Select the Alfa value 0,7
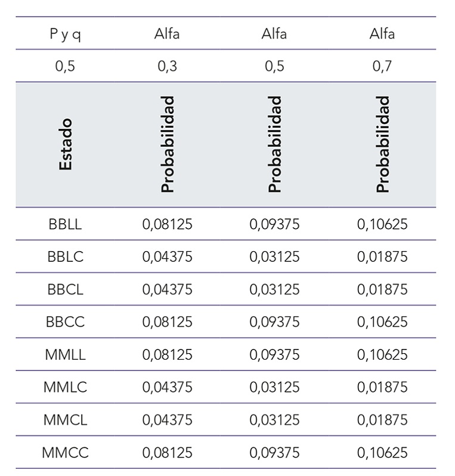This screenshot has width=455, height=476. (382, 66)
